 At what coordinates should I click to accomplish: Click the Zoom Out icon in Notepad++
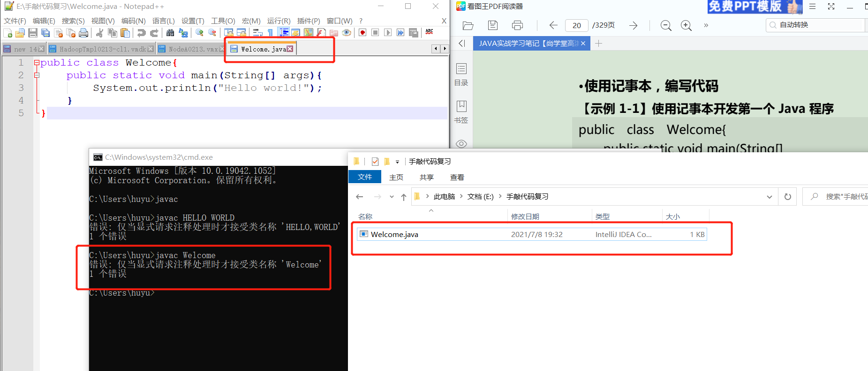[x=212, y=32]
